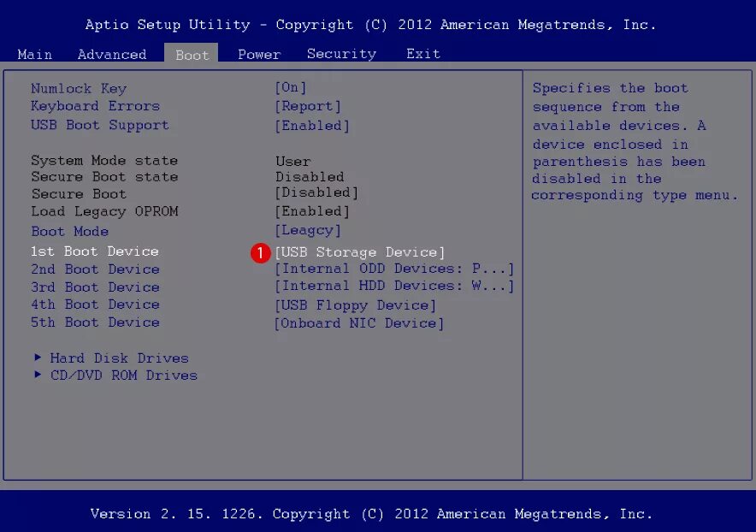Toggle the Secure Boot [Disabled] value
The width and height of the screenshot is (756, 532).
click(316, 192)
